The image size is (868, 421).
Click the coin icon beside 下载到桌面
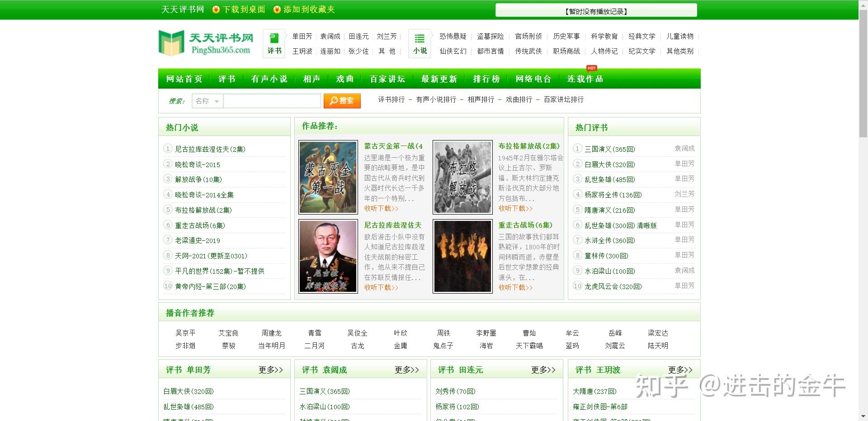216,9
